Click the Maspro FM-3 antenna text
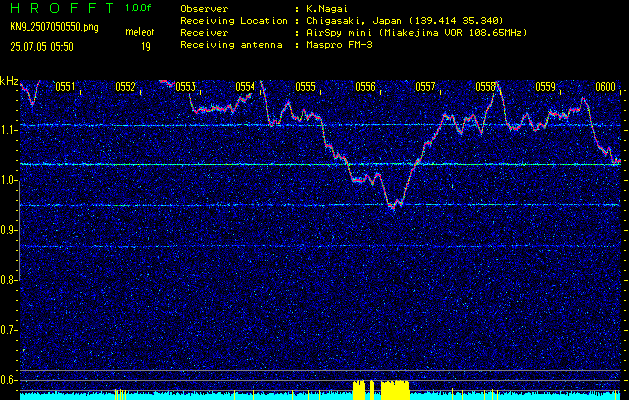629x400 pixels. [x=339, y=45]
